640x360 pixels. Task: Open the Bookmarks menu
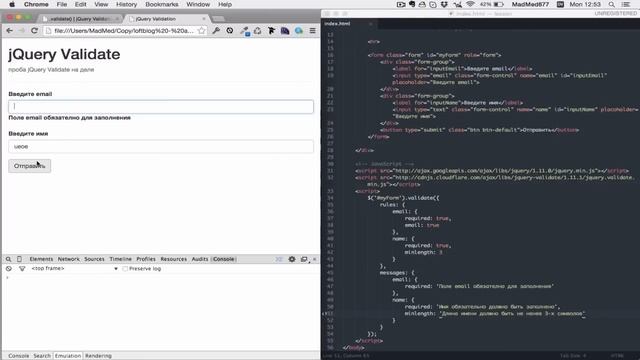pos(162,4)
